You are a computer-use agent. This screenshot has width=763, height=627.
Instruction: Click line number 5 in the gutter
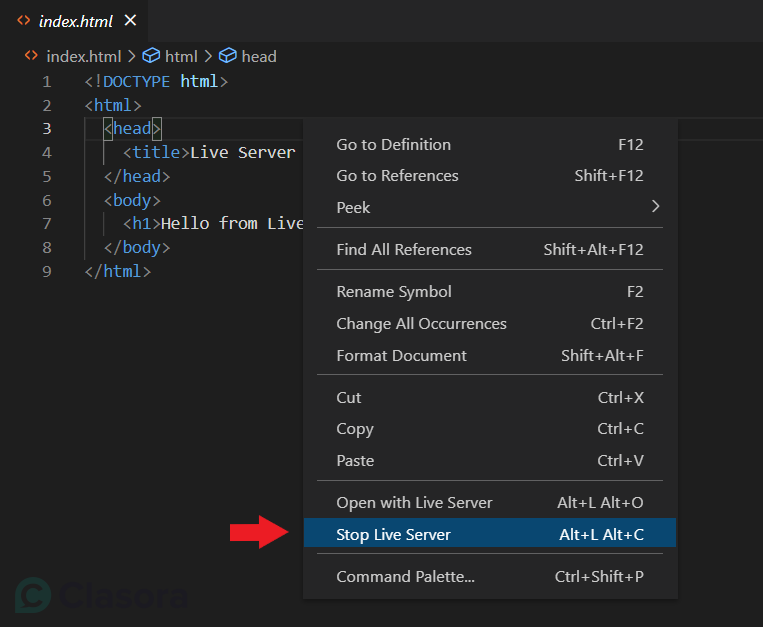coord(47,176)
